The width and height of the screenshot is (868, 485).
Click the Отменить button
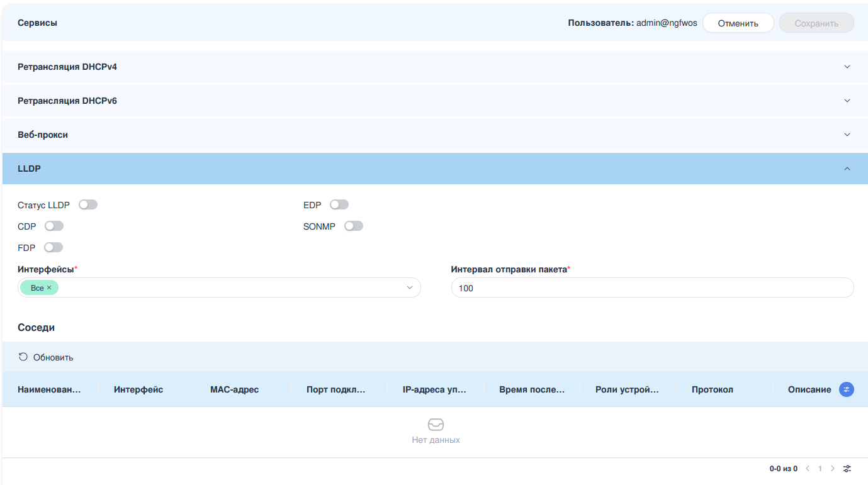[x=738, y=23]
